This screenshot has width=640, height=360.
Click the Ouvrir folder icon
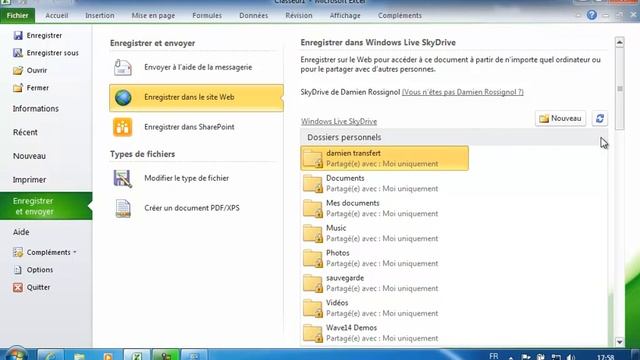[x=18, y=70]
